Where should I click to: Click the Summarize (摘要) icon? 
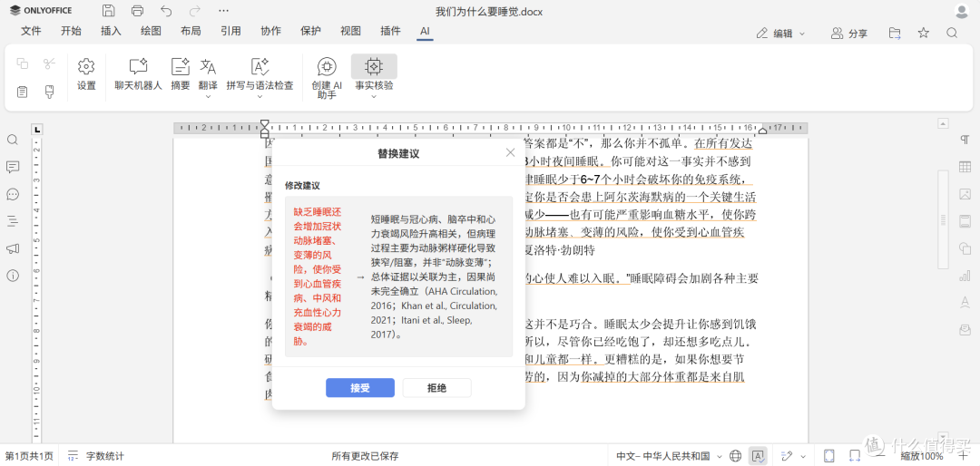click(x=180, y=74)
